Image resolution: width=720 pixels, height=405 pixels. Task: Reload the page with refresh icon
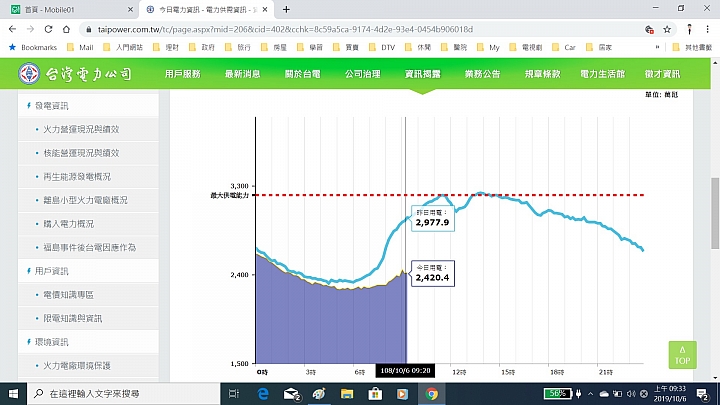[48, 29]
